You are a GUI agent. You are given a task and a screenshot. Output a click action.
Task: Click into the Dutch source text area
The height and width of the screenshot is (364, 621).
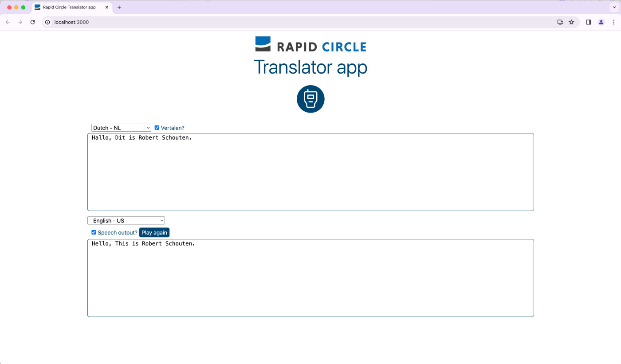click(310, 172)
